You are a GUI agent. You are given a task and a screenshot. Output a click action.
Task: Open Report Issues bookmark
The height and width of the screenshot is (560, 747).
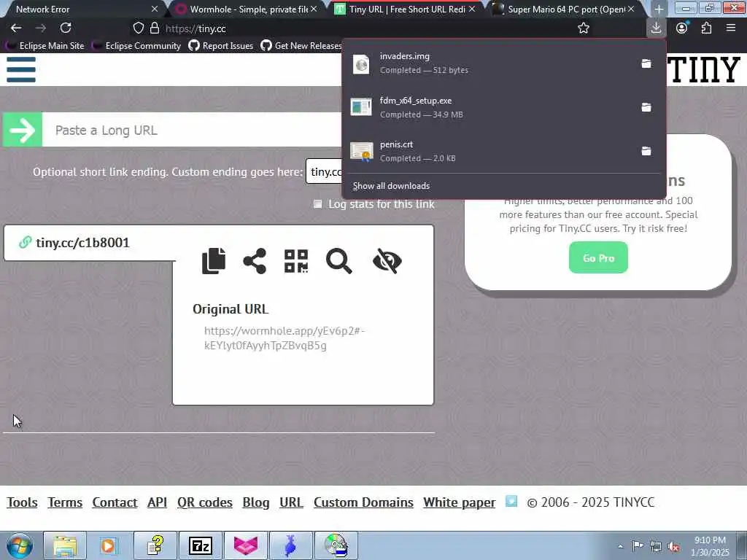click(x=220, y=46)
